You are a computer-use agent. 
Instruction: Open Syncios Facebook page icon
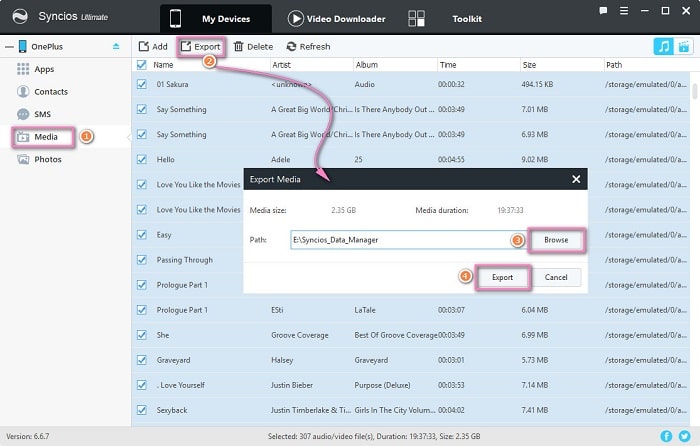click(667, 437)
